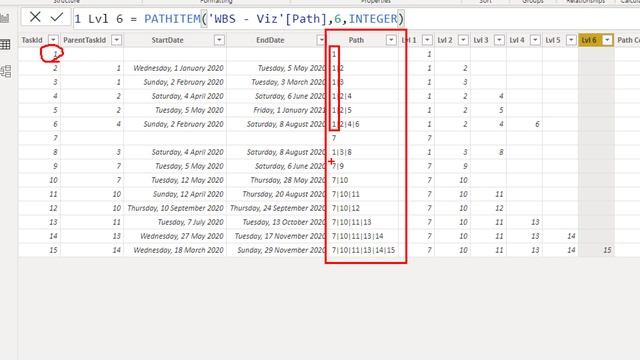640x360 pixels.
Task: Commit the formula with the checkmark icon
Action: click(57, 17)
